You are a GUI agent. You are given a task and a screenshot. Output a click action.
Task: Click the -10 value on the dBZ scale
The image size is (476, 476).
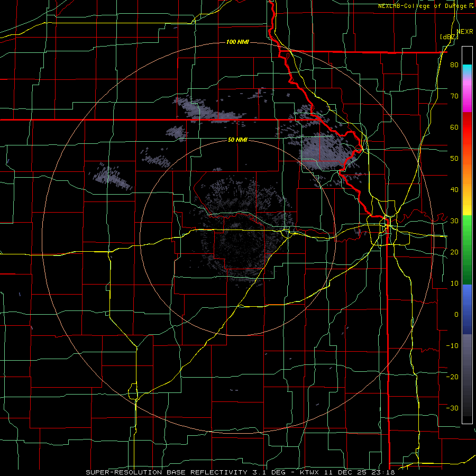point(452,345)
